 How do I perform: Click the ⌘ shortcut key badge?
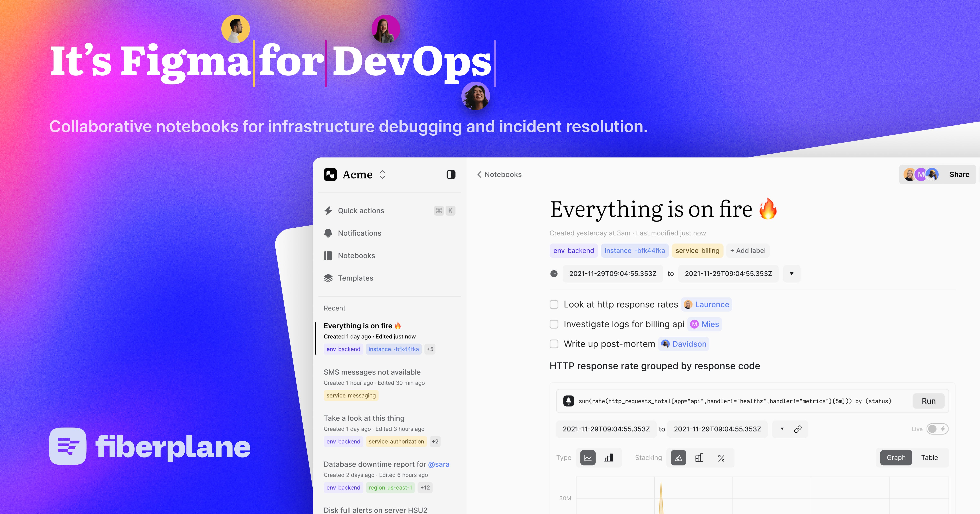click(x=439, y=211)
